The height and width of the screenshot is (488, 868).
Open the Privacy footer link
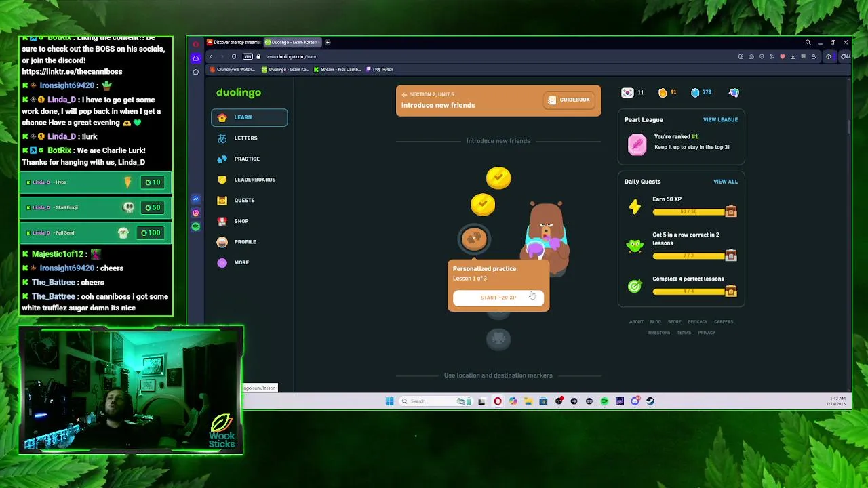coord(706,333)
